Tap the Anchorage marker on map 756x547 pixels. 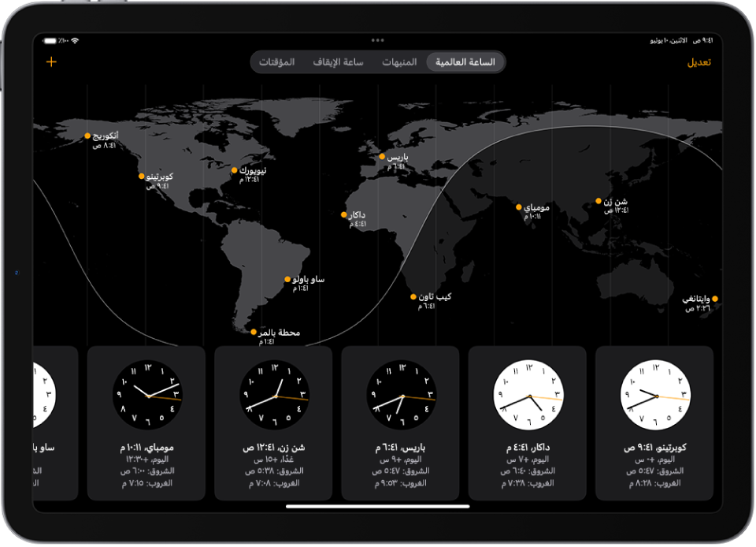click(x=87, y=136)
